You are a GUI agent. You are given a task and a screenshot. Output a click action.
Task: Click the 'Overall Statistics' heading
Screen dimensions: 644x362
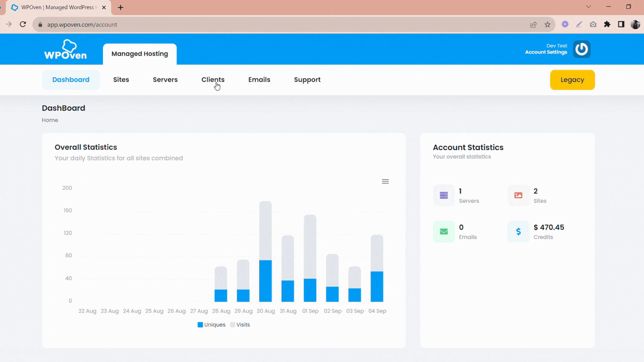[86, 147]
